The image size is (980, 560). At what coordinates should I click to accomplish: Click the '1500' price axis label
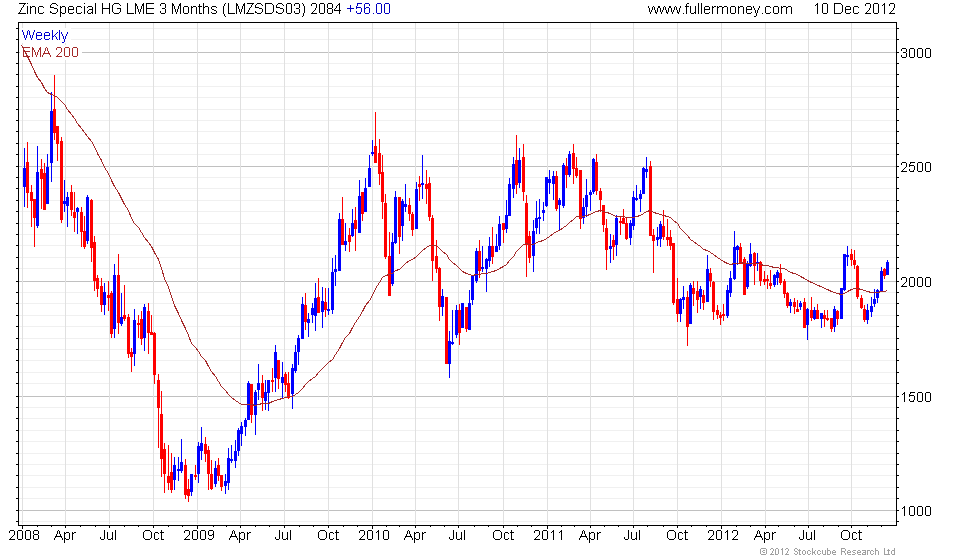click(x=916, y=398)
